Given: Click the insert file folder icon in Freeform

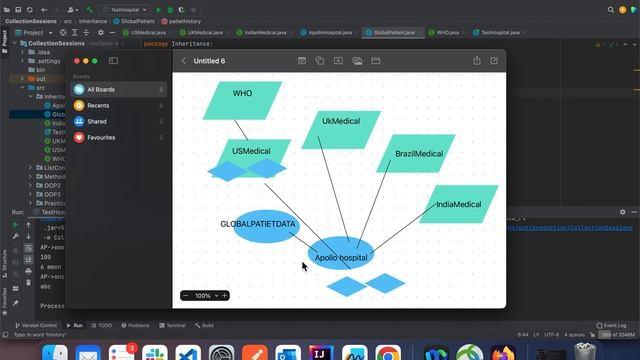Looking at the screenshot, I should pyautogui.click(x=376, y=61).
